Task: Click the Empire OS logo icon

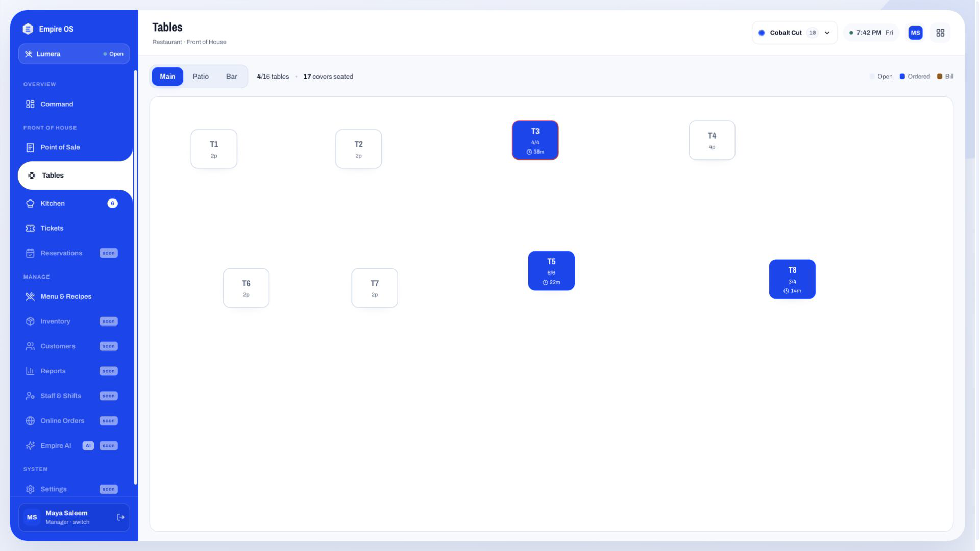Action: click(28, 29)
